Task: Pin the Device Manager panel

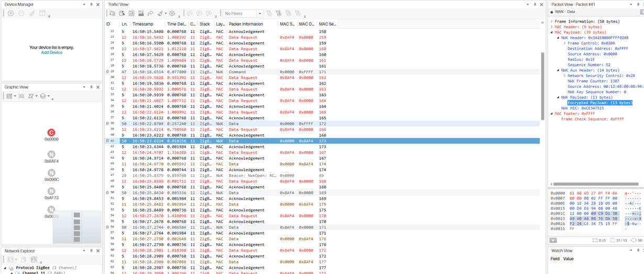Action: 92,4
